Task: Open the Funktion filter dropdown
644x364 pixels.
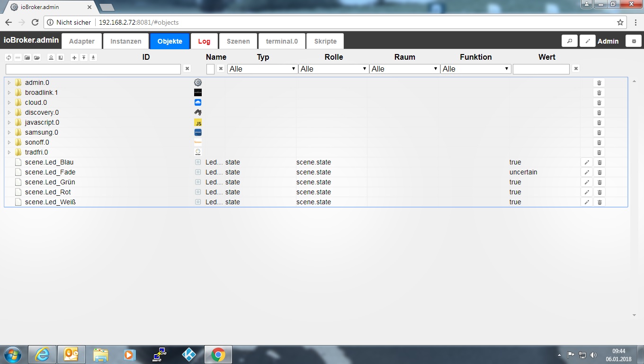Action: click(475, 69)
